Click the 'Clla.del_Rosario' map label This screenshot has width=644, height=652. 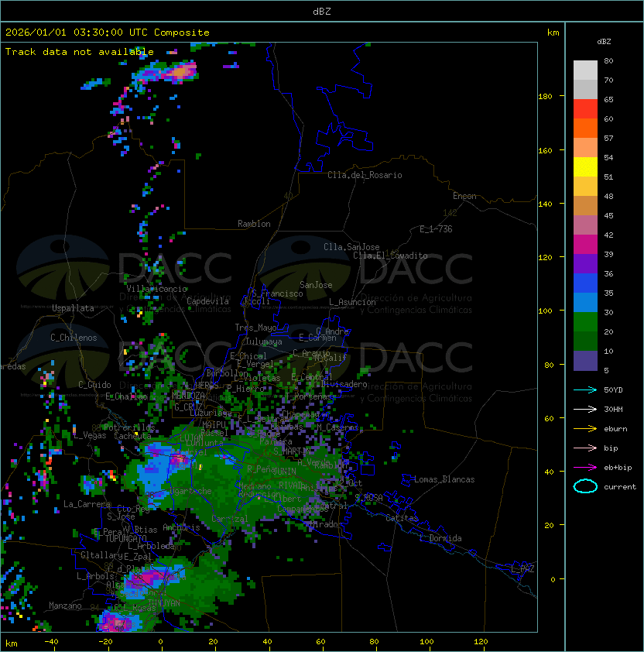(365, 175)
